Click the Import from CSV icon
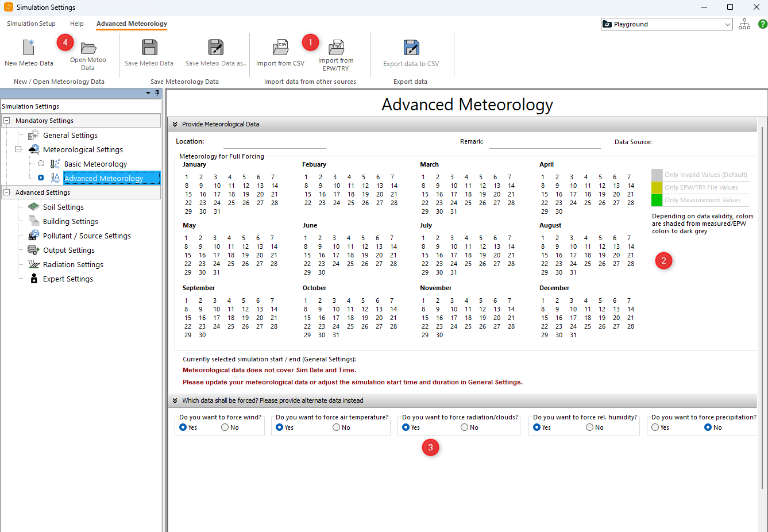768x532 pixels. click(x=280, y=48)
